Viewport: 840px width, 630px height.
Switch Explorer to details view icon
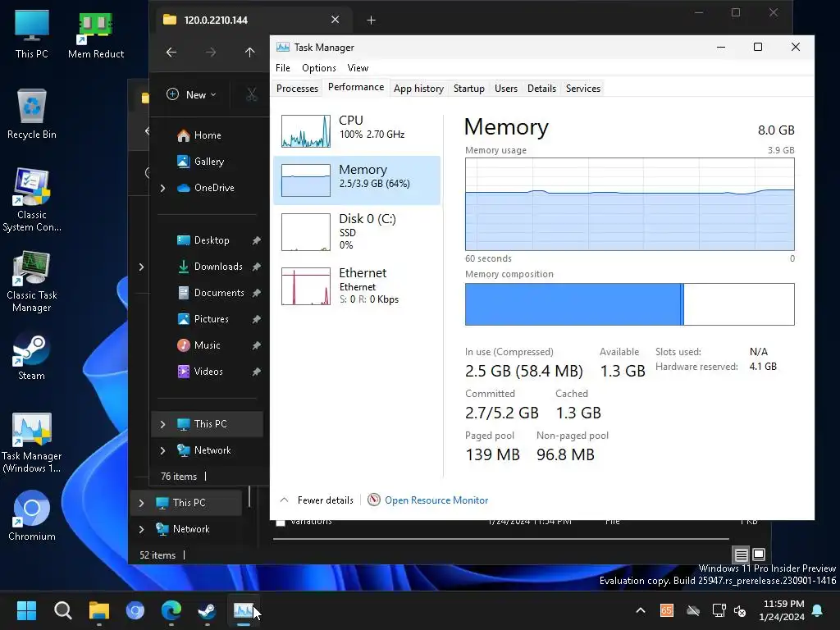pos(741,555)
